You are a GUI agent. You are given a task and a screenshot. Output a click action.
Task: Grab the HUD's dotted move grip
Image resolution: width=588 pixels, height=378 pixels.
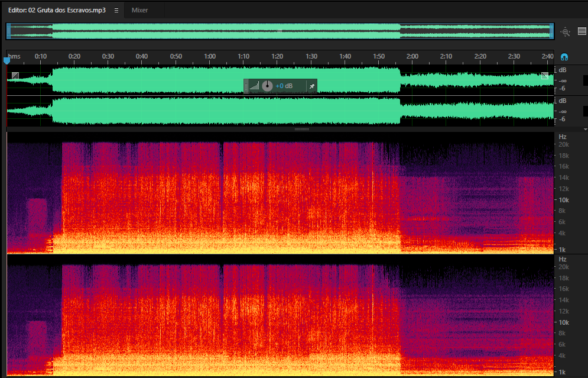(246, 86)
